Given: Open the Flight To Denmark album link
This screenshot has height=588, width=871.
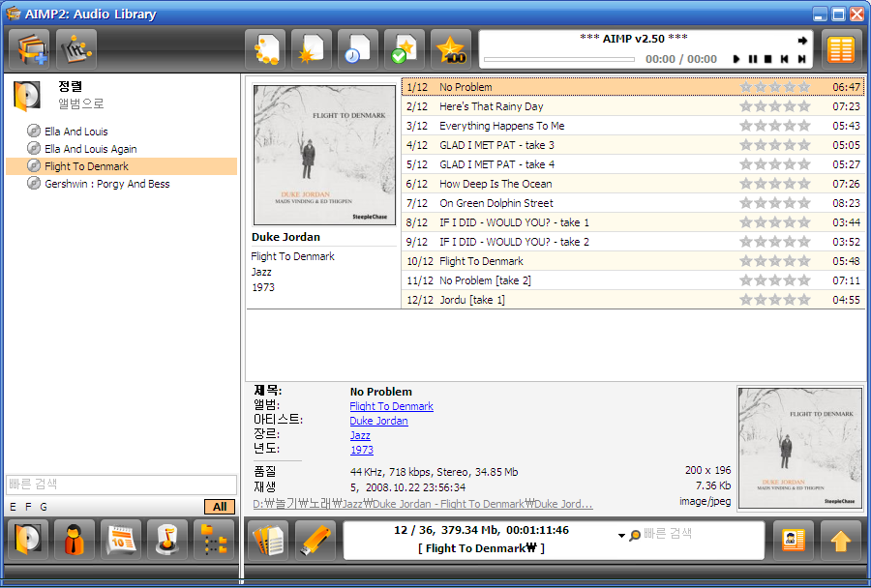Looking at the screenshot, I should [x=392, y=406].
